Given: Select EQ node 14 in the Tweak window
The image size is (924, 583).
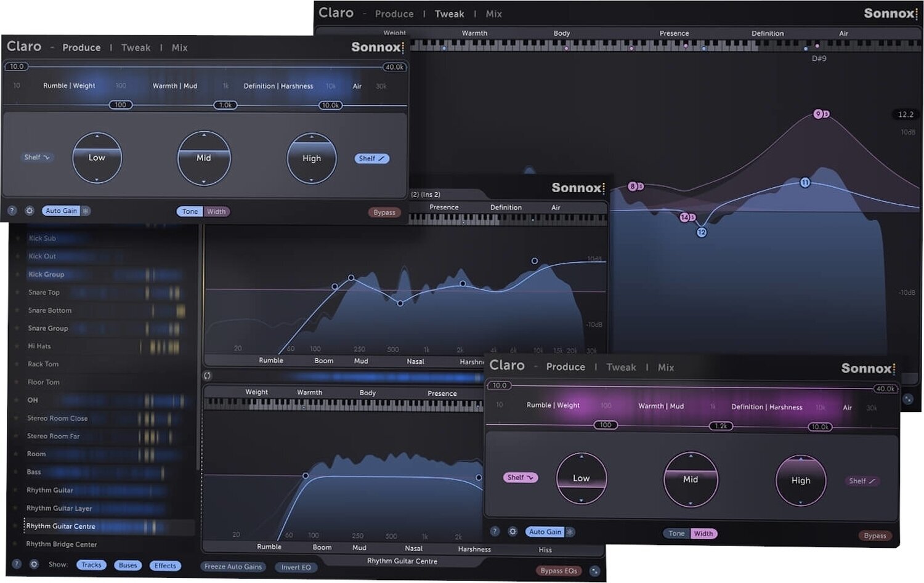Looking at the screenshot, I should (684, 217).
